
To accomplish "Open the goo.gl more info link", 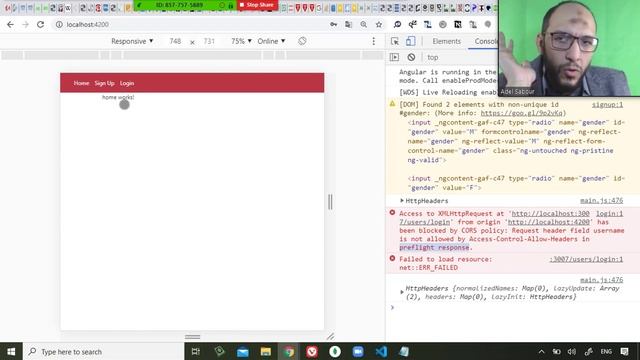I will pyautogui.click(x=522, y=113).
